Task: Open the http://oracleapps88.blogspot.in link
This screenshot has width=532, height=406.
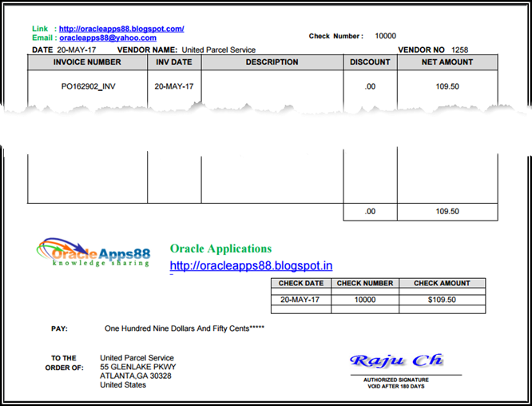Action: pyautogui.click(x=251, y=265)
